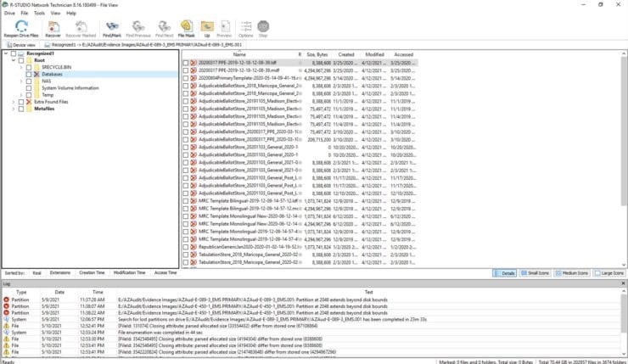This screenshot has width=628, height=364.
Task: Expand the $RECYCLE.BIN folder node
Action: click(21, 67)
